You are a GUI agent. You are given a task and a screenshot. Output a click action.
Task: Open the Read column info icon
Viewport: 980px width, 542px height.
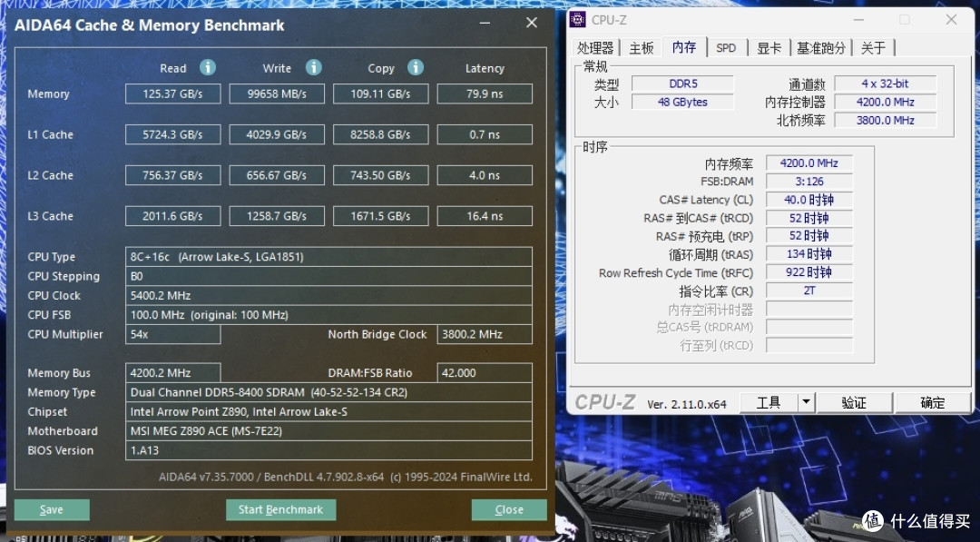[x=206, y=67]
